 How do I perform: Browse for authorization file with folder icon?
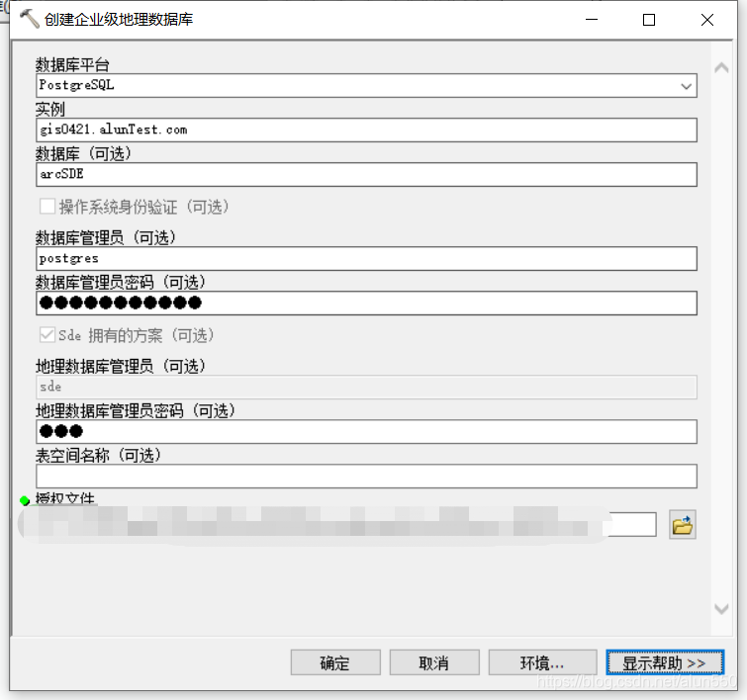(x=683, y=524)
